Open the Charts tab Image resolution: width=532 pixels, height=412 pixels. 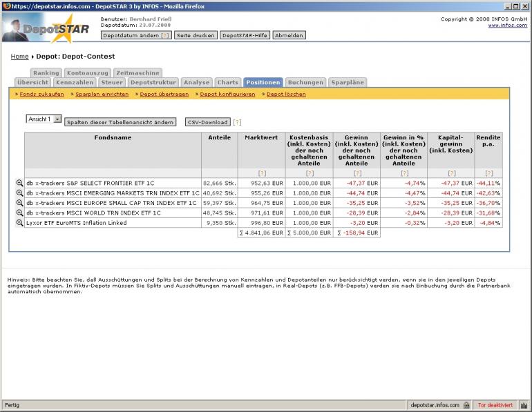tap(227, 82)
